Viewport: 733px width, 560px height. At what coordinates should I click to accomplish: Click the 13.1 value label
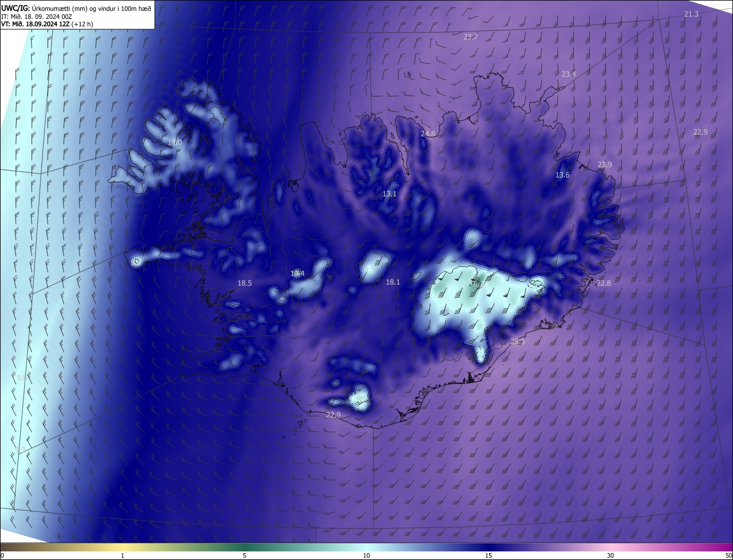point(389,194)
